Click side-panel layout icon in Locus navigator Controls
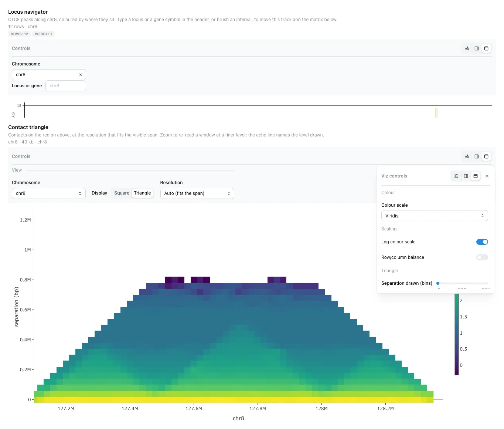Screen dimensions: 504x429 pos(477,48)
